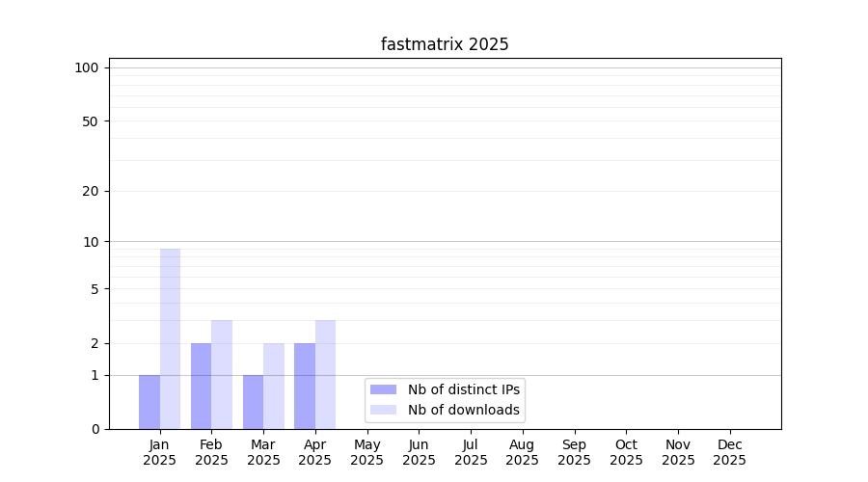
Task: Click the 'Aug 2025' x-axis label
Action: point(522,452)
